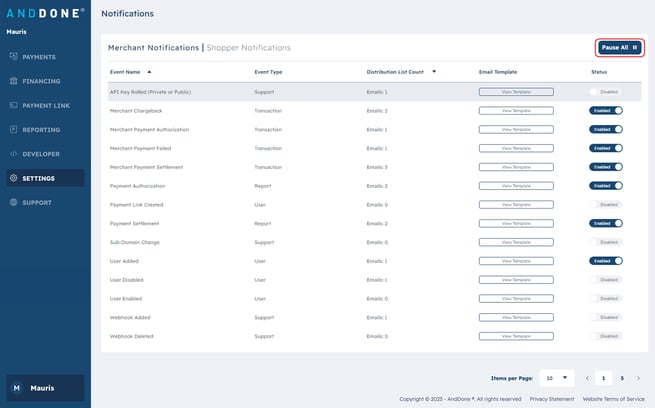Image resolution: width=655 pixels, height=408 pixels.
Task: Open the Privacy Statement link
Action: pyautogui.click(x=552, y=398)
